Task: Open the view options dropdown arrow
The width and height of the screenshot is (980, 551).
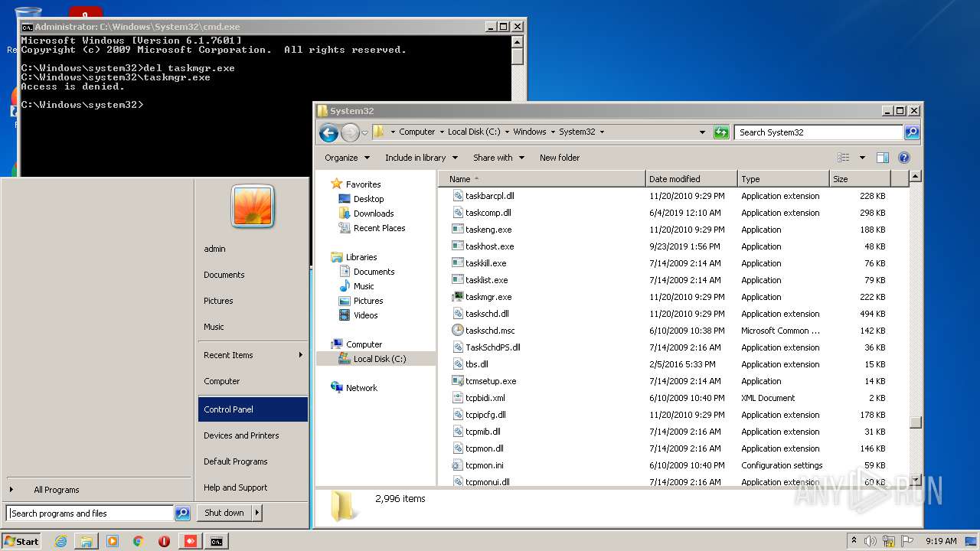Action: coord(861,158)
